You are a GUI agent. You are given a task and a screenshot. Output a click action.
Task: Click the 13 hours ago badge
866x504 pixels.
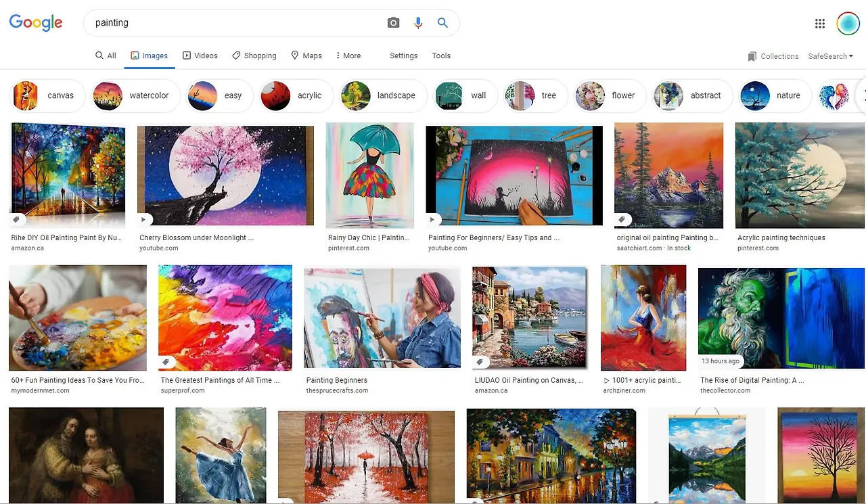click(721, 361)
